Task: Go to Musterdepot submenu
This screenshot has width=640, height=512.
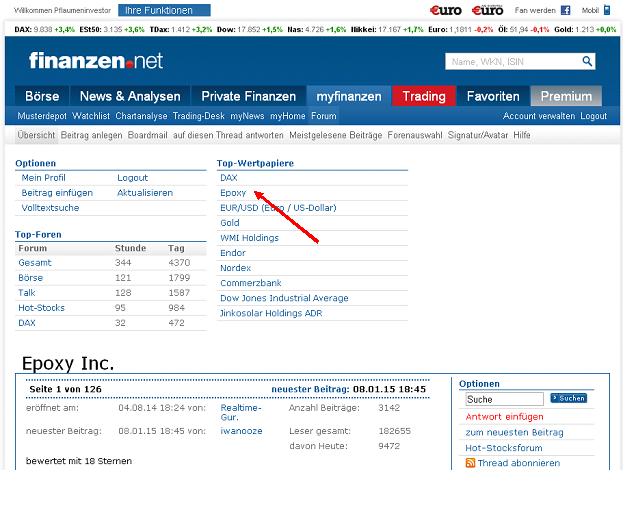Action: pos(42,116)
